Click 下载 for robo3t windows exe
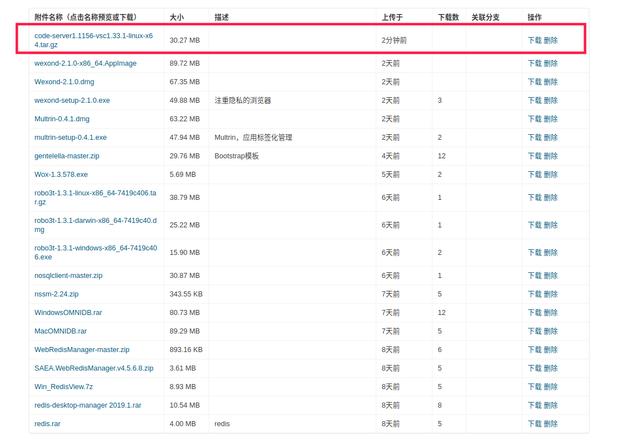The width and height of the screenshot is (640, 443). click(x=535, y=252)
